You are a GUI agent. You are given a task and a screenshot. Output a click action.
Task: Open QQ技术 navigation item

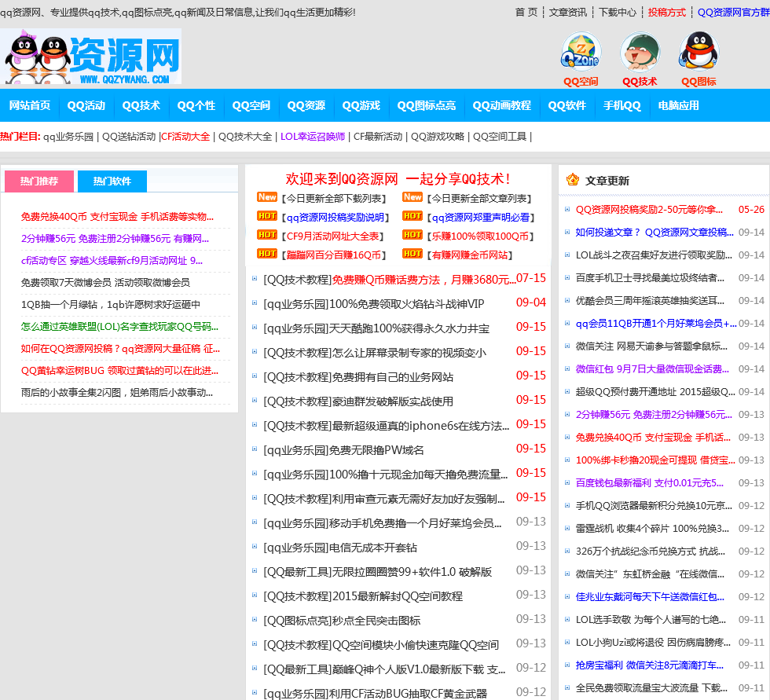point(141,105)
